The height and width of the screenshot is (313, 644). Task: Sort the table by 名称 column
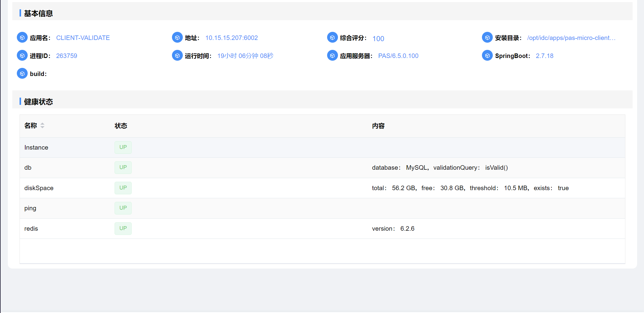pyautogui.click(x=42, y=126)
